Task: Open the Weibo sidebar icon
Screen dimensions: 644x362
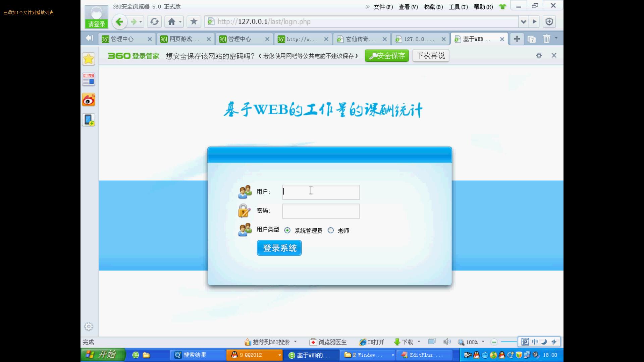Action: pyautogui.click(x=89, y=100)
